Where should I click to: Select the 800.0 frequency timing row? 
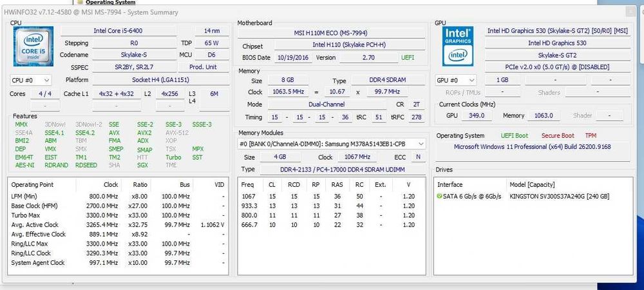[331, 215]
